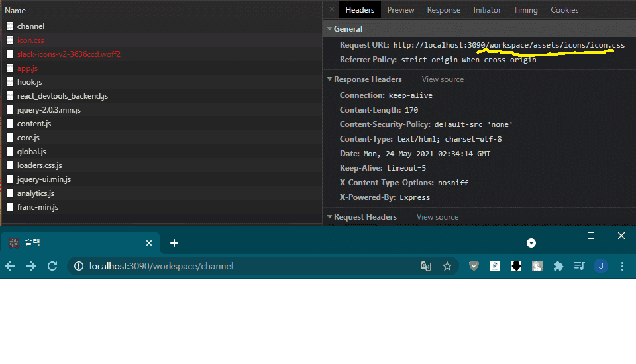Click the file icon beside app.js
The image size is (636, 364).
click(x=10, y=68)
